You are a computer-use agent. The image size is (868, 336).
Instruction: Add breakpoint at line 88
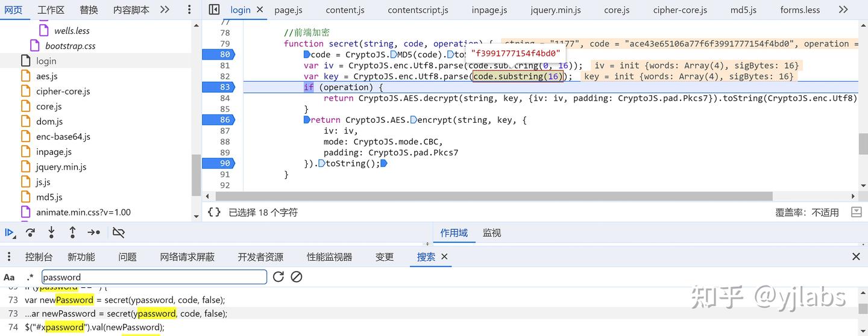(x=224, y=142)
